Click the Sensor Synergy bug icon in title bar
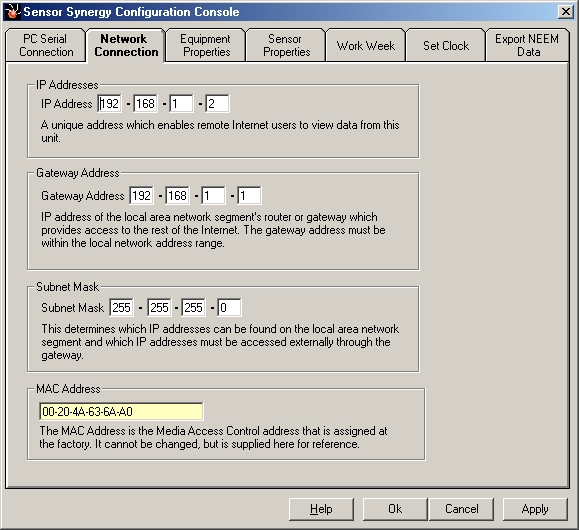 pyautogui.click(x=12, y=11)
